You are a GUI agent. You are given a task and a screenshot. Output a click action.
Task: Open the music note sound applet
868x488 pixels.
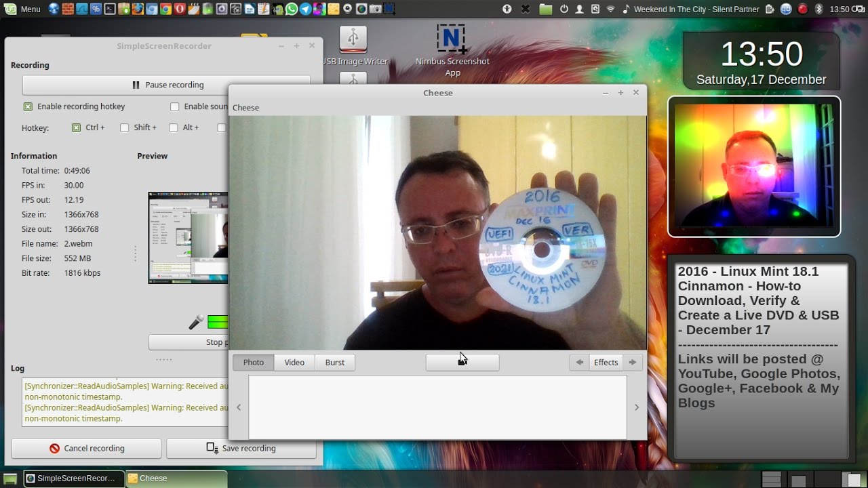click(x=626, y=9)
